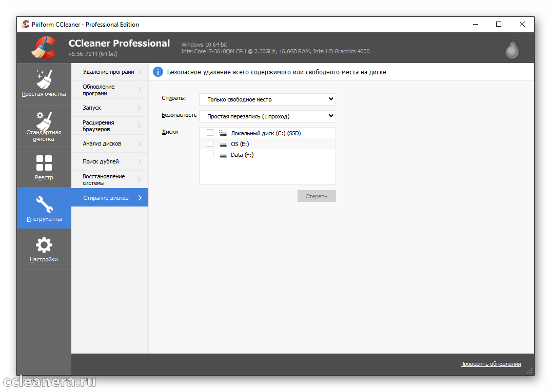Open the 'Стирать' dropdown
The height and width of the screenshot is (392, 551).
pos(267,99)
